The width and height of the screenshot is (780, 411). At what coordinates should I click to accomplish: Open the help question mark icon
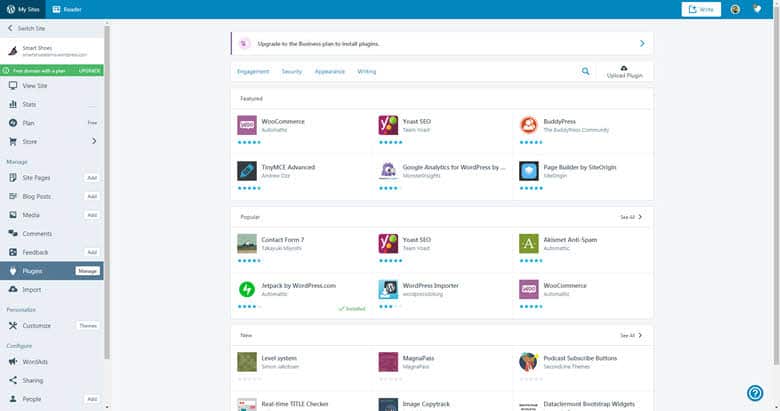(x=755, y=393)
